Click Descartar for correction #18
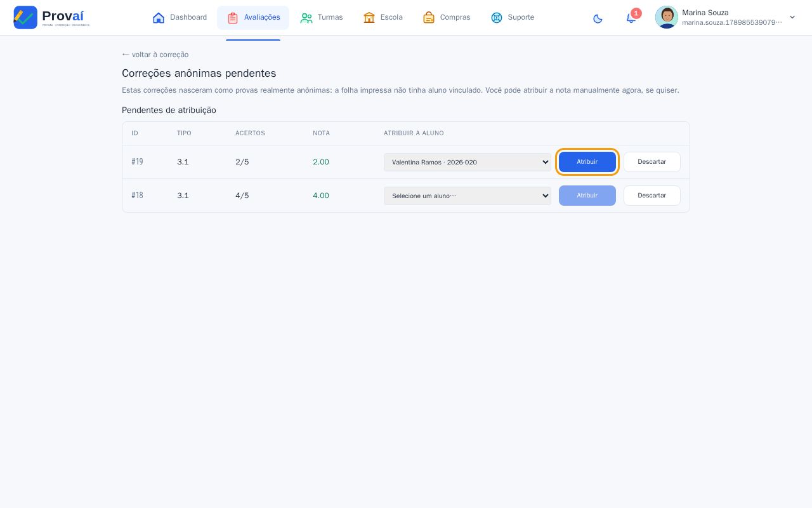The image size is (812, 508). (652, 196)
